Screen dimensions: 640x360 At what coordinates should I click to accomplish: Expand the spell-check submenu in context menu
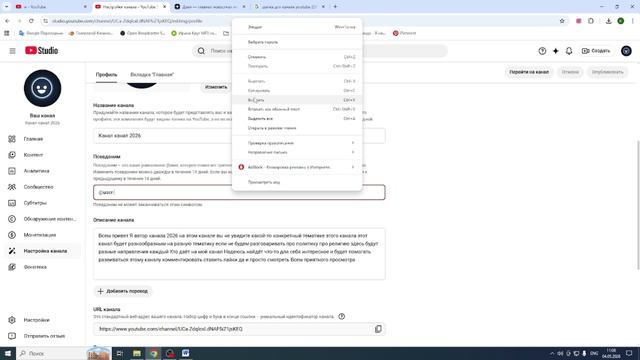(x=297, y=143)
